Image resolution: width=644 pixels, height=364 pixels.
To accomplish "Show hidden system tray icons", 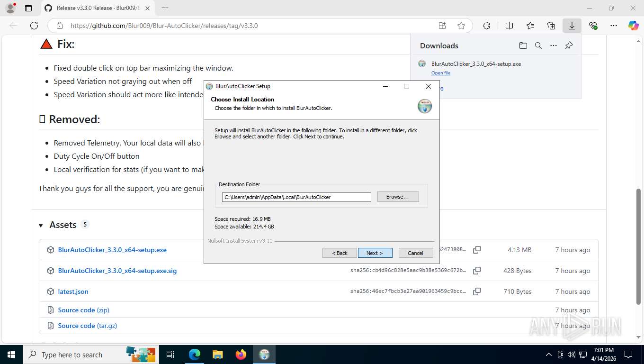I will pos(549,355).
